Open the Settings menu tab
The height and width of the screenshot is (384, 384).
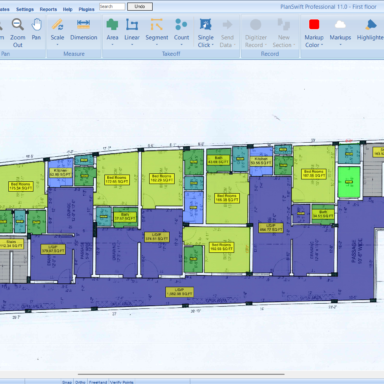tap(25, 9)
